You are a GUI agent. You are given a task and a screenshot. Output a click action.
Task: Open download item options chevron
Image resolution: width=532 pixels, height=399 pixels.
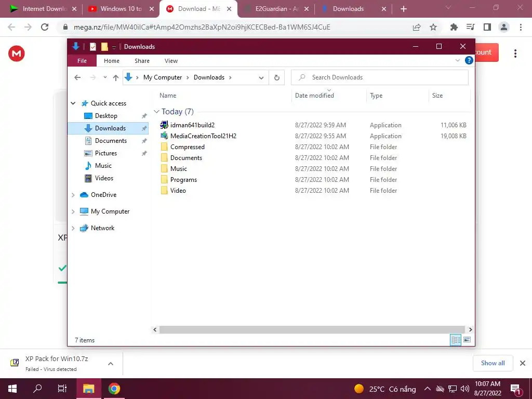111,363
